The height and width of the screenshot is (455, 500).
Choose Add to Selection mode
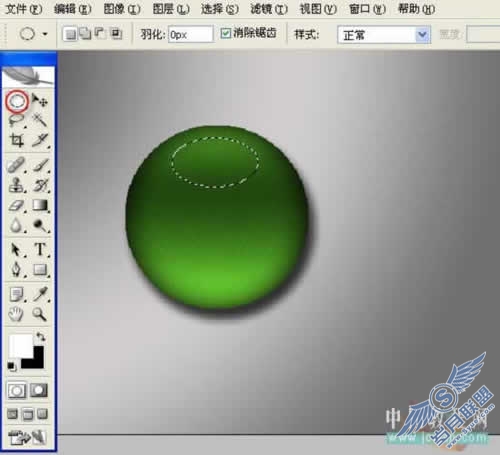tap(86, 33)
